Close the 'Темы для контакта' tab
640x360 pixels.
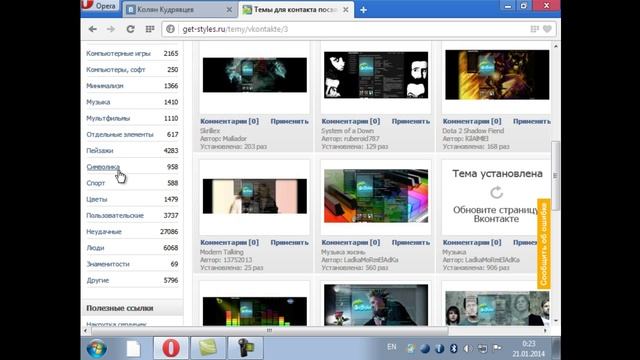346,9
